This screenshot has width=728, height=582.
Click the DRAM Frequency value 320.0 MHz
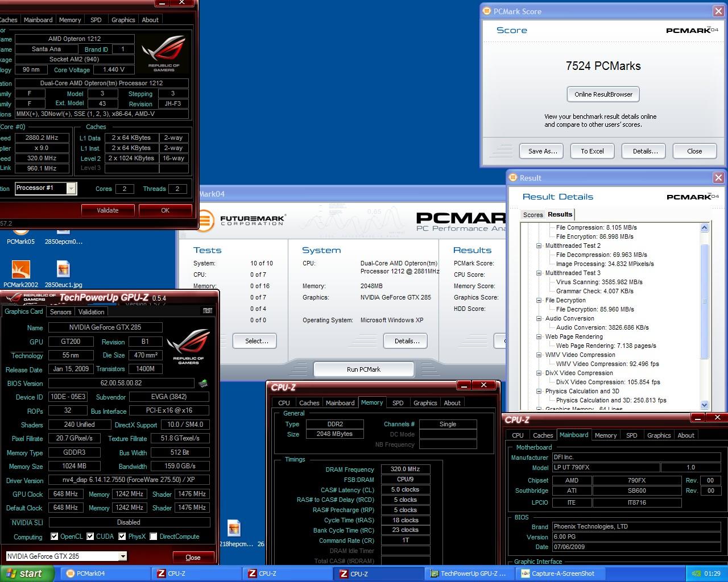click(405, 469)
